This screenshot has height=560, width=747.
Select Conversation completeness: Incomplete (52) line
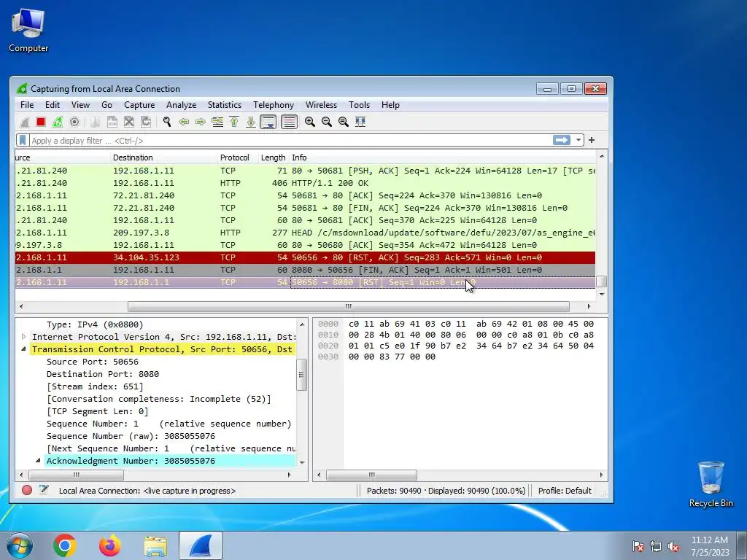point(158,399)
